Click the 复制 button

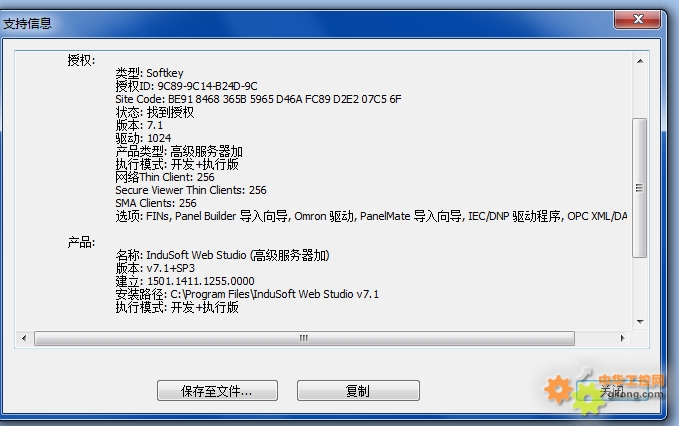(358, 390)
